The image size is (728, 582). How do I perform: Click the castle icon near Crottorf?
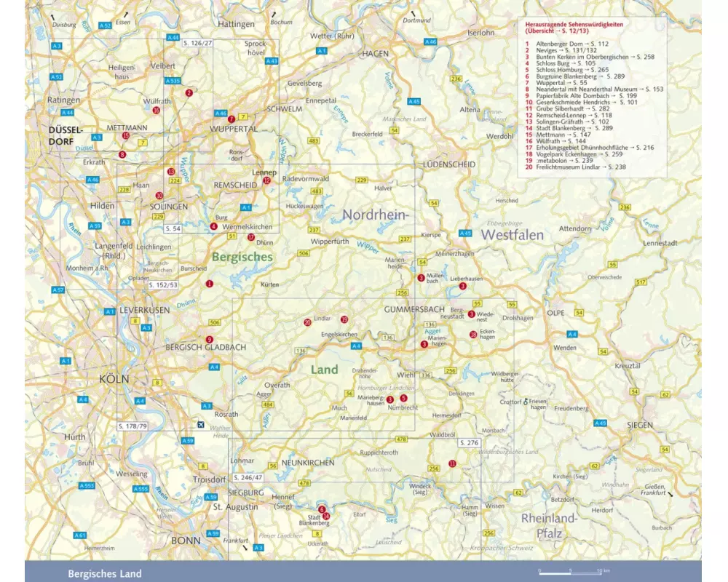[525, 401]
